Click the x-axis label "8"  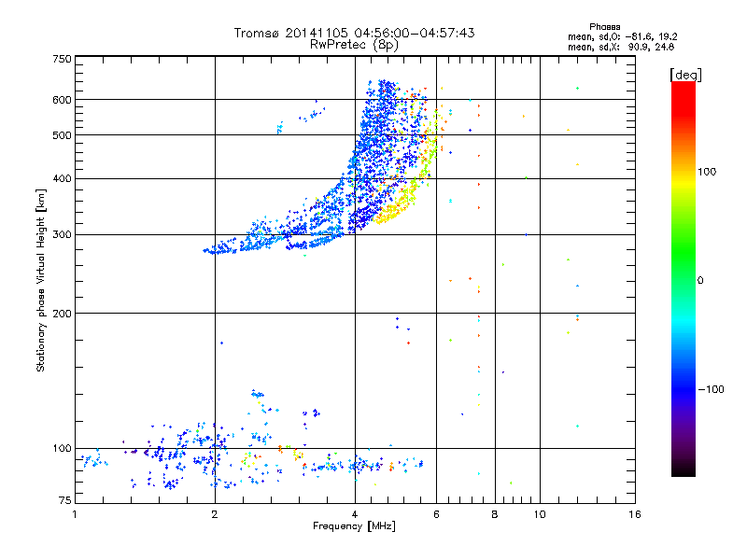tap(495, 514)
